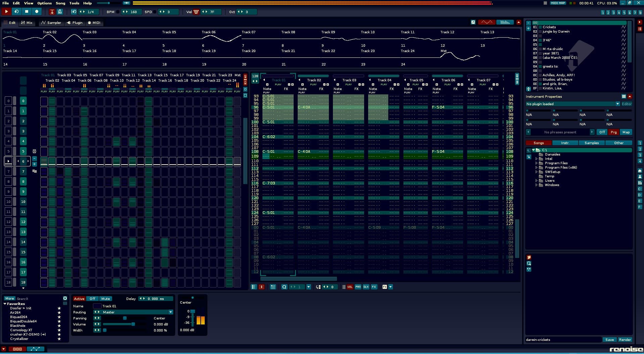
Task: Toggle pattern follow button in transport bar
Action: click(x=52, y=12)
